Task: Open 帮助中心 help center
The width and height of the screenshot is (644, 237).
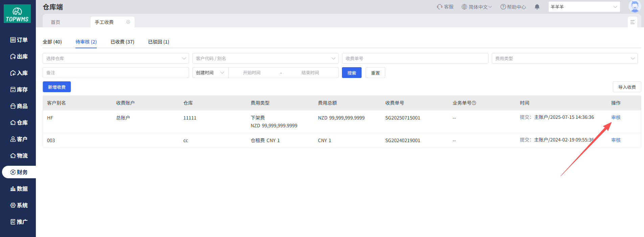Action: [513, 7]
